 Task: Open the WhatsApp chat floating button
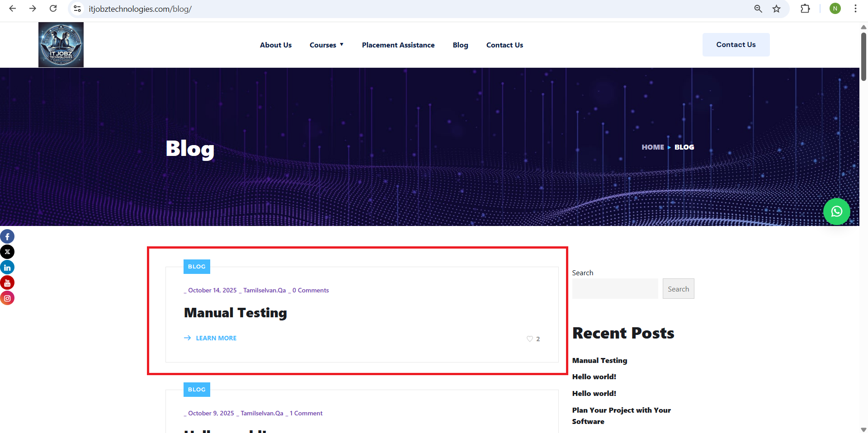(x=836, y=212)
